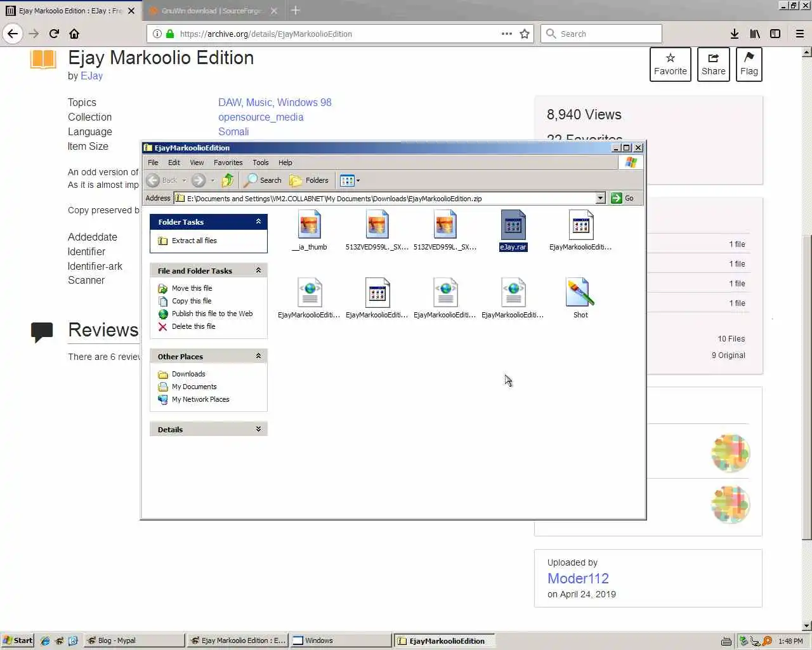Switch to the GnuWin download SourceForge tab
The width and height of the screenshot is (812, 650).
click(x=213, y=11)
